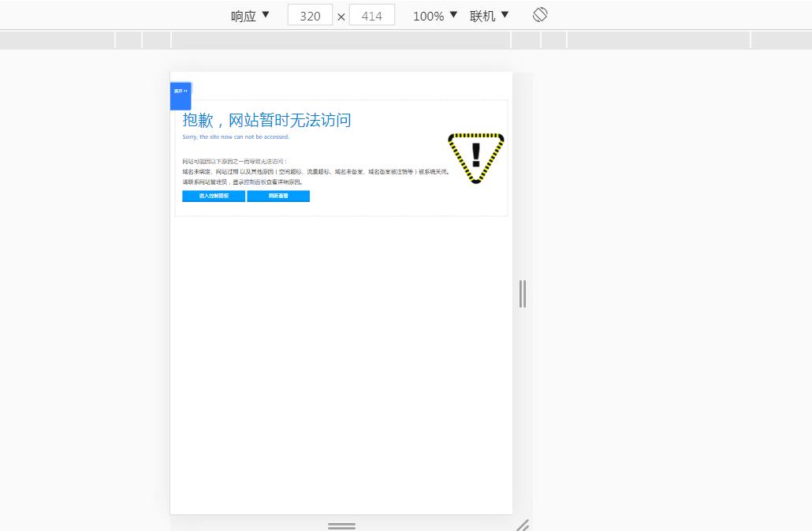Click the bottom-right corner resize grip
Viewport: 812px width, 531px height.
[522, 525]
